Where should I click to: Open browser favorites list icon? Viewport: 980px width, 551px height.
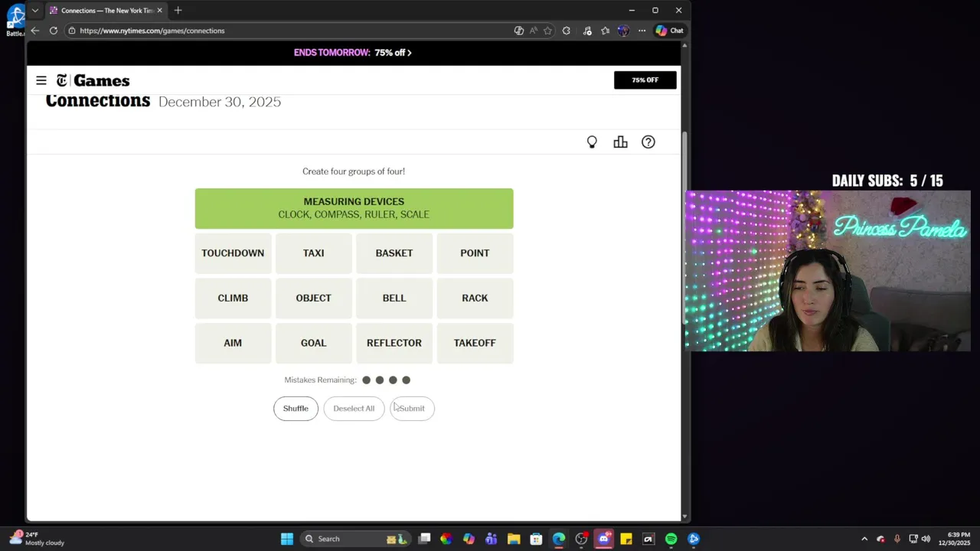(x=606, y=31)
